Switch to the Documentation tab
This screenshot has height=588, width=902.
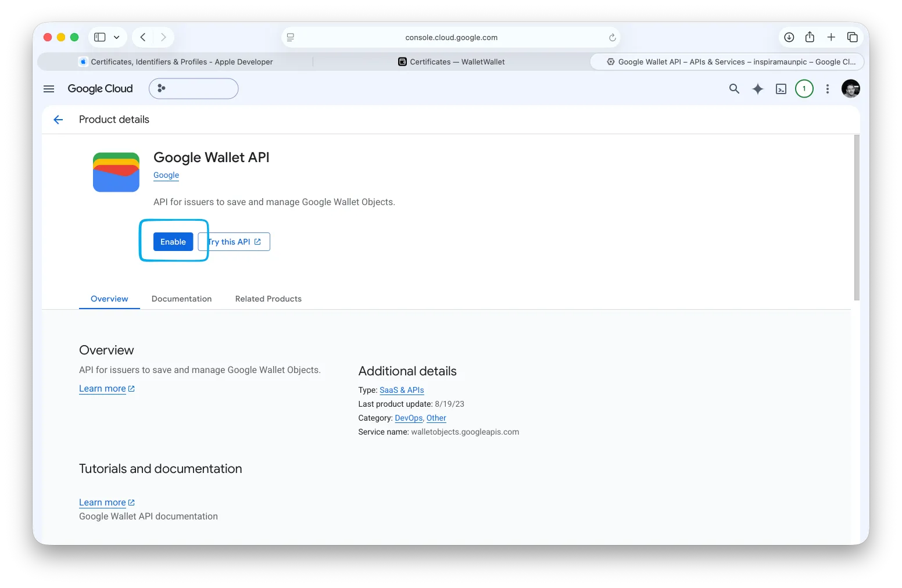182,299
